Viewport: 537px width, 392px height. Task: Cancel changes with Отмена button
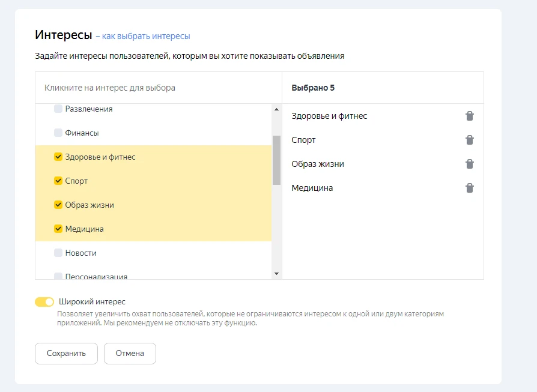[130, 354]
